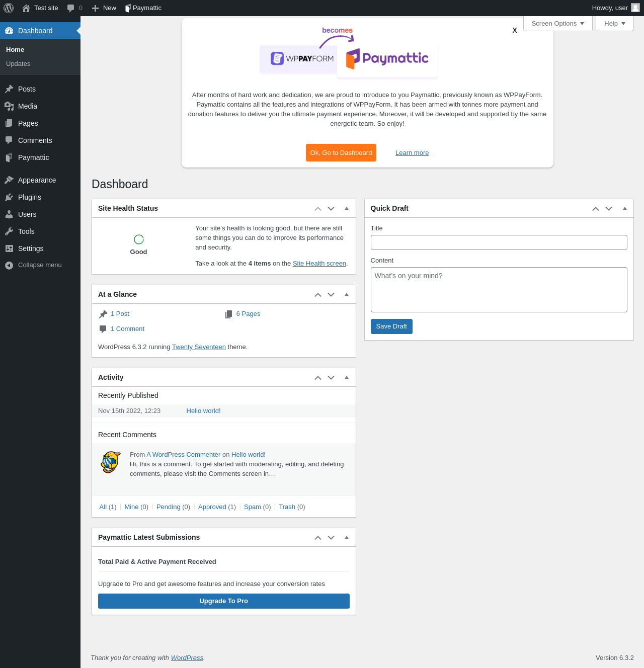
Task: Open the WordPress link in footer
Action: pos(187,658)
